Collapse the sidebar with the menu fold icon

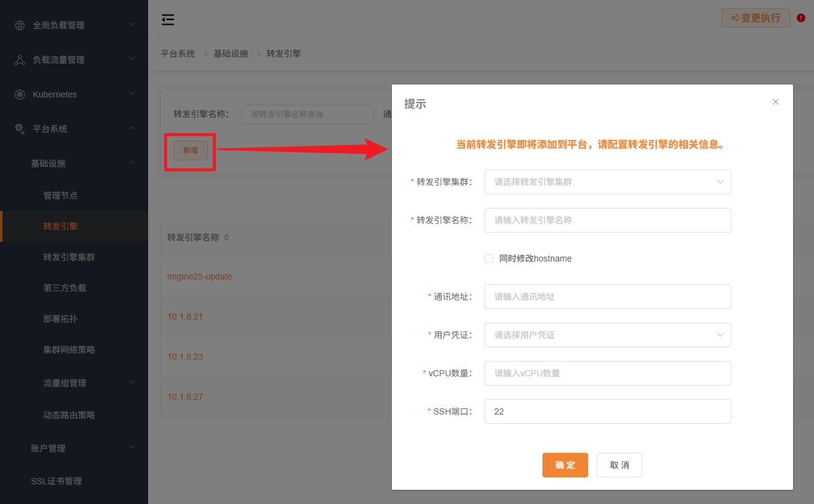click(x=168, y=20)
